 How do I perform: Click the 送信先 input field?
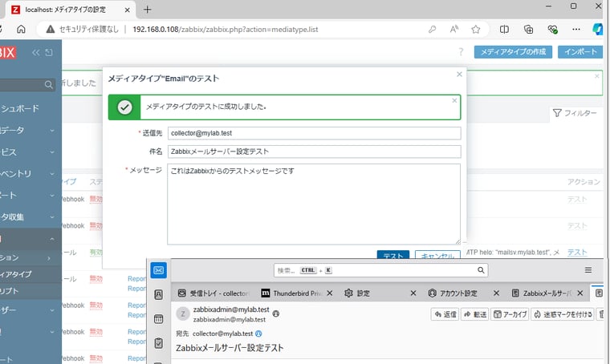[315, 133]
